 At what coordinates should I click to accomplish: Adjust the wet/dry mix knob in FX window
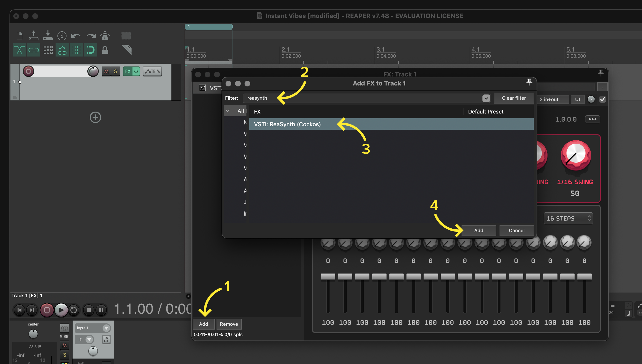click(x=591, y=99)
